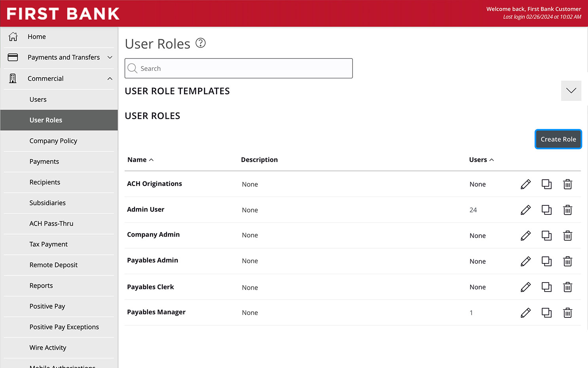Delete the Payables Manager role

[x=567, y=313]
